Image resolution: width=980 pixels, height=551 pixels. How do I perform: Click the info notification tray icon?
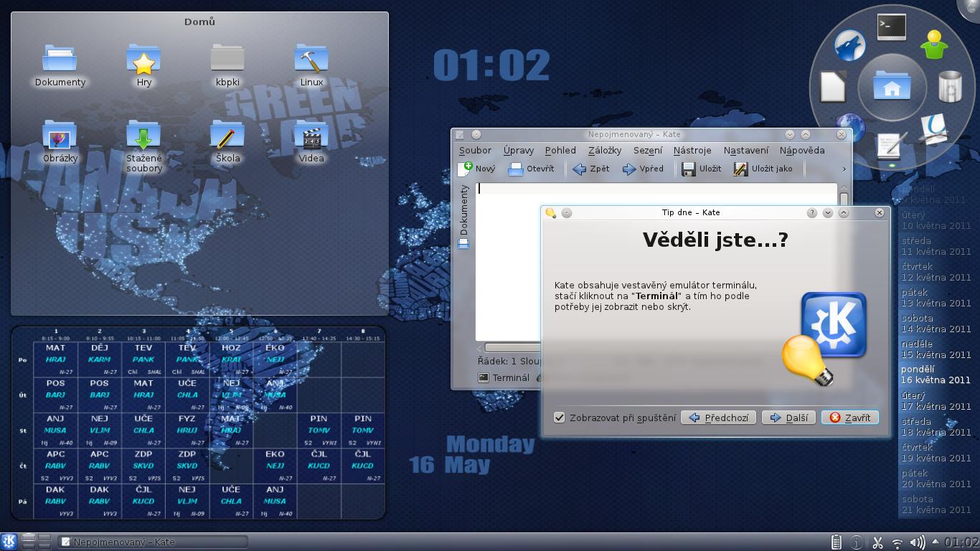(857, 542)
